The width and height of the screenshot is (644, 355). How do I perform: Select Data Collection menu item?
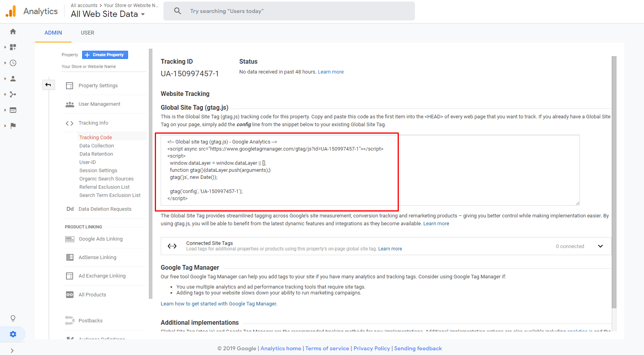97,146
